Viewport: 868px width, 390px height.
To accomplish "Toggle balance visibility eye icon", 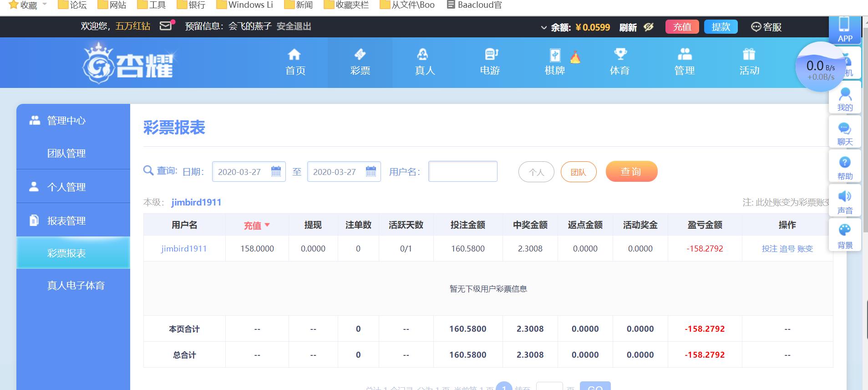I will [x=649, y=27].
